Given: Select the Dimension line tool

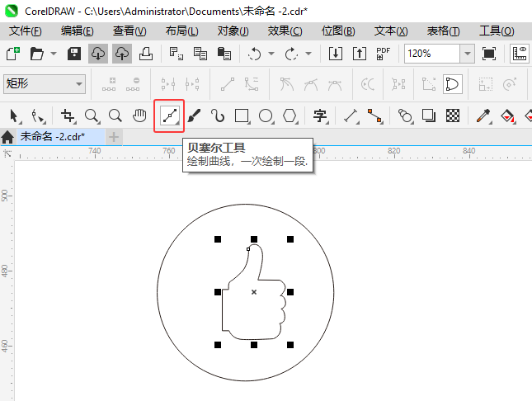Looking at the screenshot, I should pos(351,116).
